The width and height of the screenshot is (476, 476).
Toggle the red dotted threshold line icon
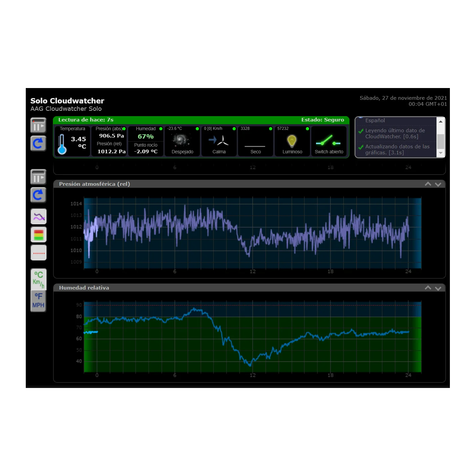coord(38,252)
